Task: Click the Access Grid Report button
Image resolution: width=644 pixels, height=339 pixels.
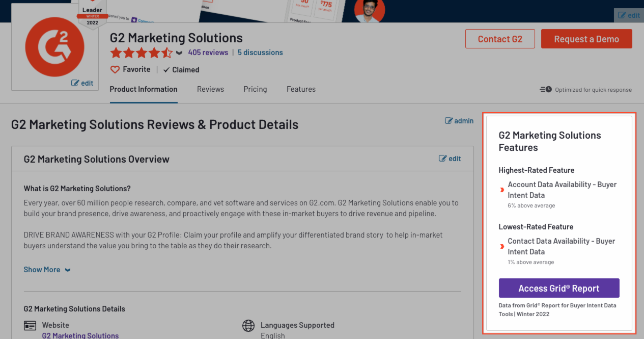Action: (x=559, y=288)
